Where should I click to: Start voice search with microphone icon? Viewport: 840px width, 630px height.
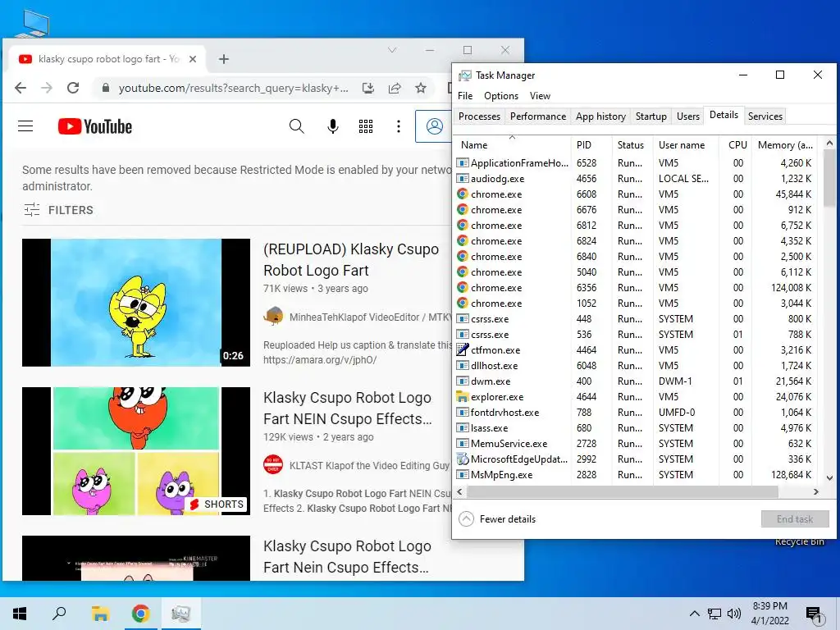pos(333,126)
